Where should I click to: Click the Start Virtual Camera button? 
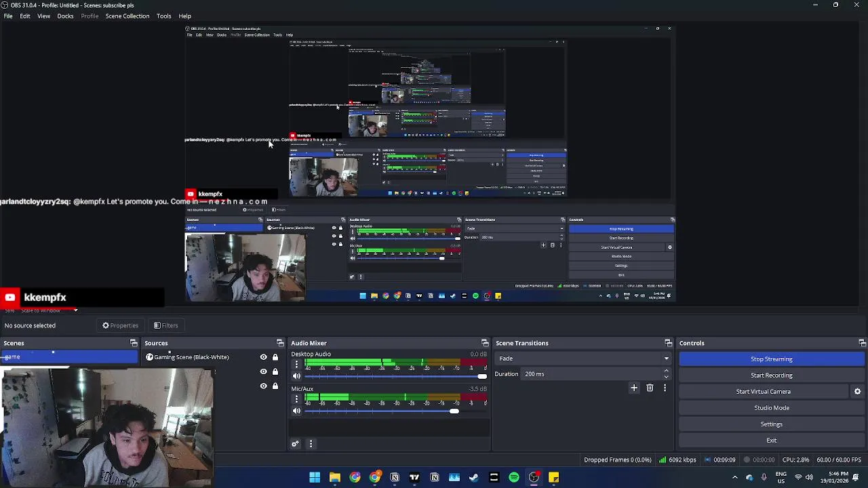click(x=764, y=392)
